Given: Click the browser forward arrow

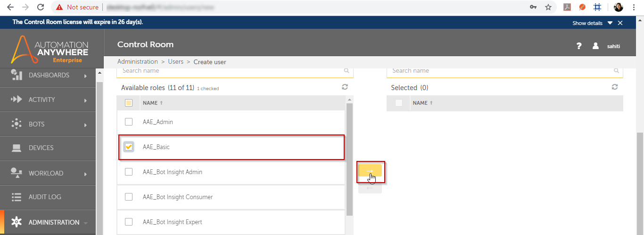Looking at the screenshot, I should tap(25, 7).
